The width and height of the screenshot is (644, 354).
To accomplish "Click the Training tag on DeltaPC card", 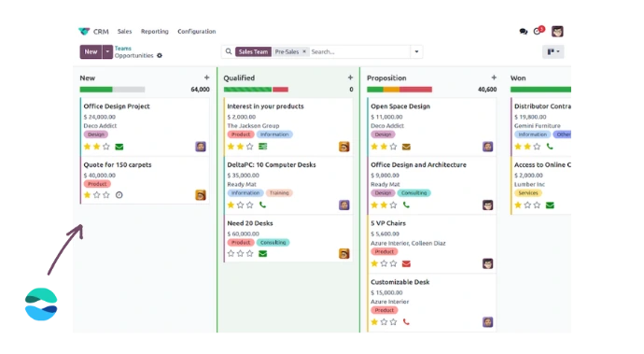I will [x=279, y=192].
